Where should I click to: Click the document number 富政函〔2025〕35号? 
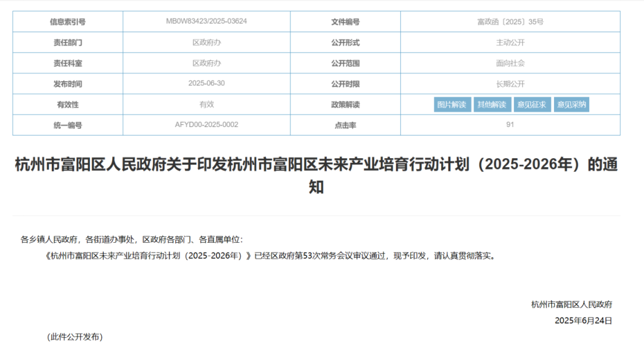coord(510,22)
